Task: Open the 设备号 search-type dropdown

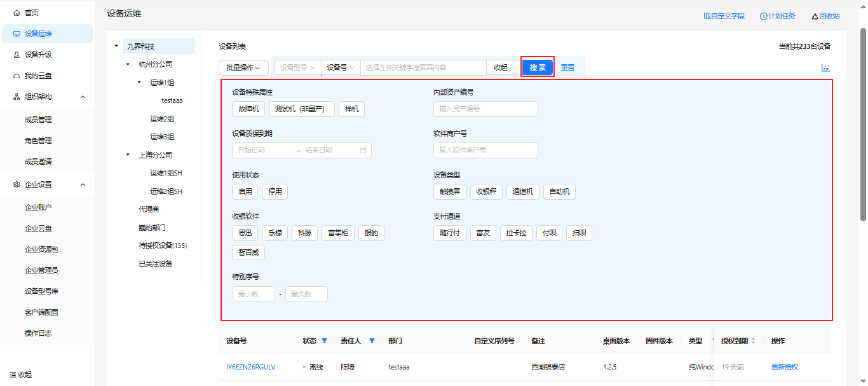Action: (x=341, y=67)
